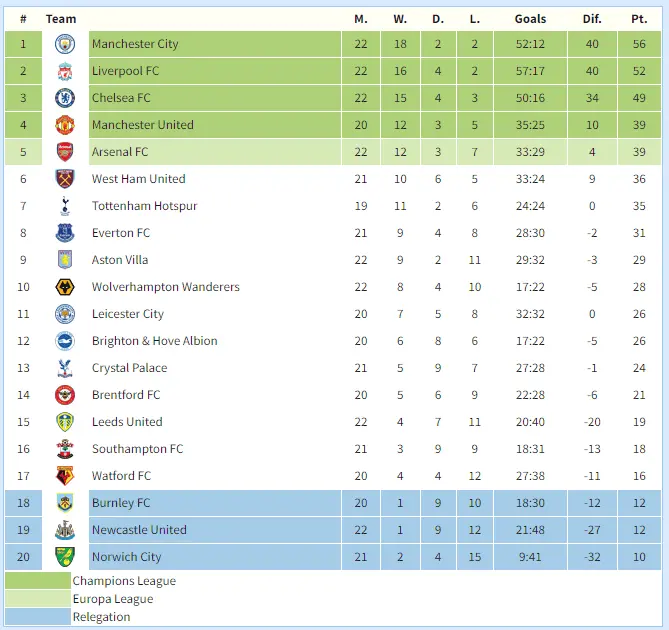
Task: Select the Leicester City team name
Action: tap(127, 314)
